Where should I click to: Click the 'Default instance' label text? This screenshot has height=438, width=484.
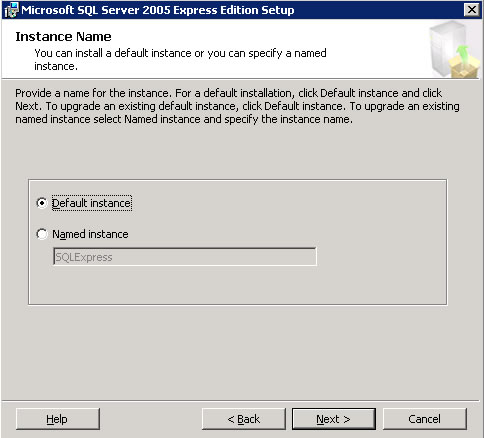tap(92, 203)
